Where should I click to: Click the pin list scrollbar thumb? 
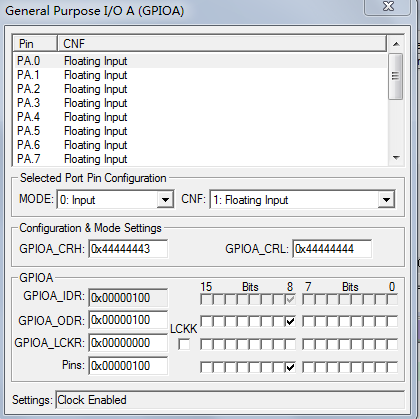point(396,76)
